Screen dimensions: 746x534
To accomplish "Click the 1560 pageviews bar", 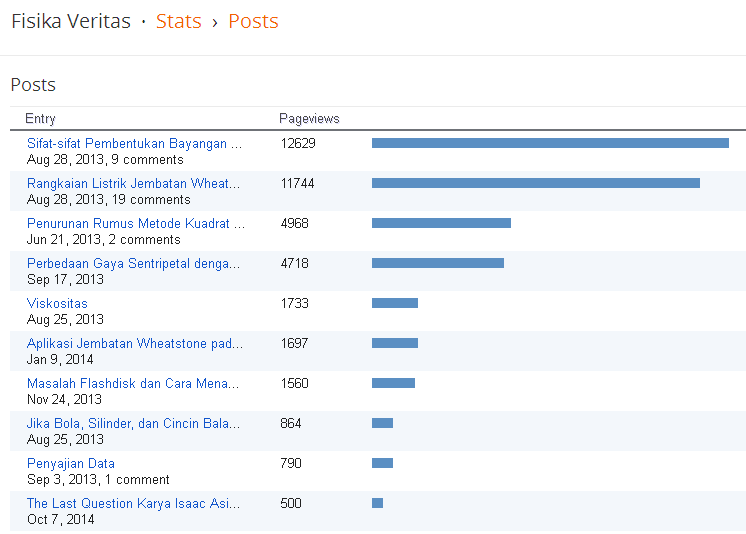I will tap(393, 383).
